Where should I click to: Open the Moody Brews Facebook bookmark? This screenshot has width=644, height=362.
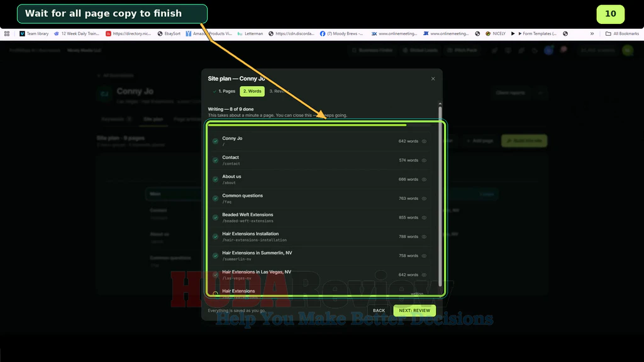341,34
